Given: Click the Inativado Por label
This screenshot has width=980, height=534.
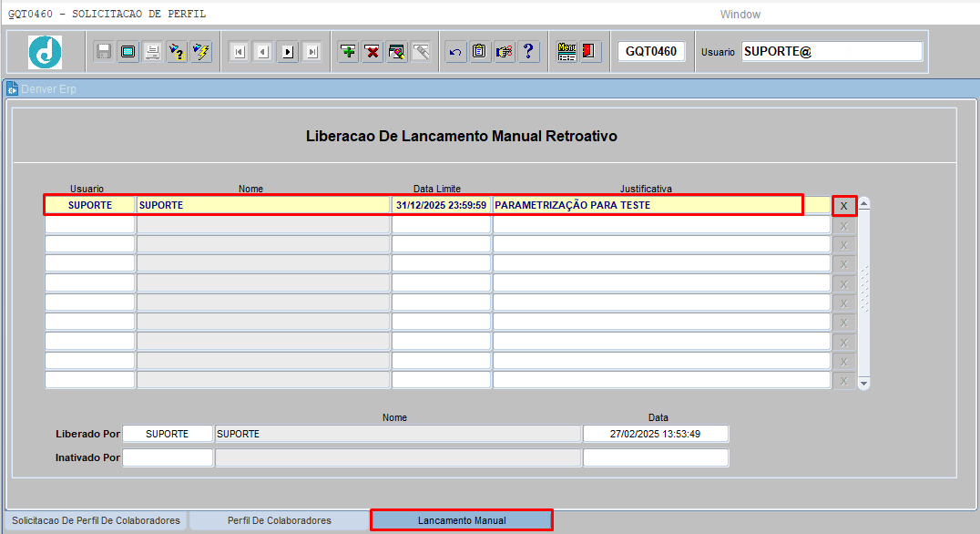Looking at the screenshot, I should pyautogui.click(x=87, y=457).
